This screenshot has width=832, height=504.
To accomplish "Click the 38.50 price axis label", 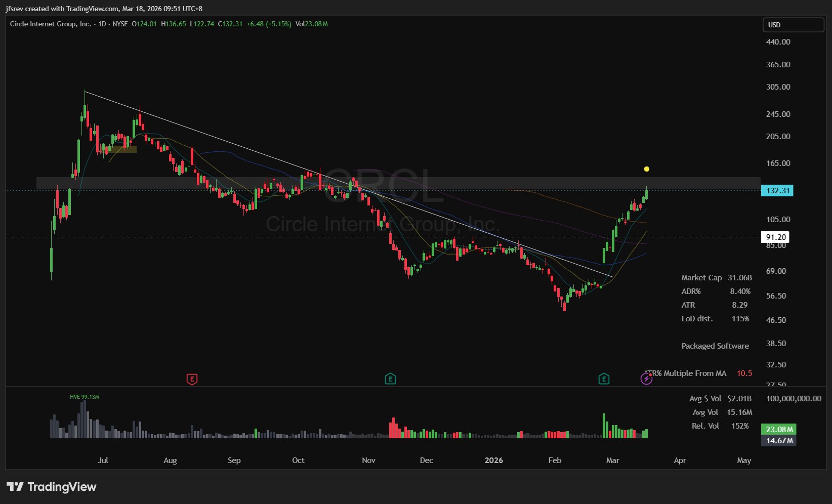I will [x=776, y=344].
